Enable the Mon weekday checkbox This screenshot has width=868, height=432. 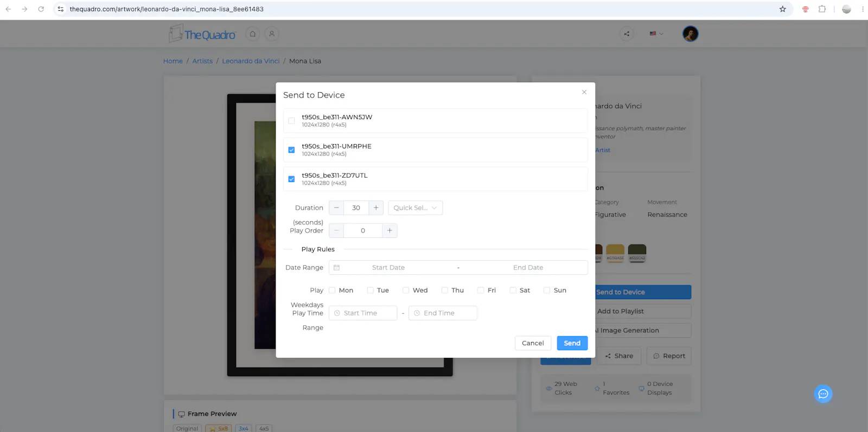pos(332,291)
